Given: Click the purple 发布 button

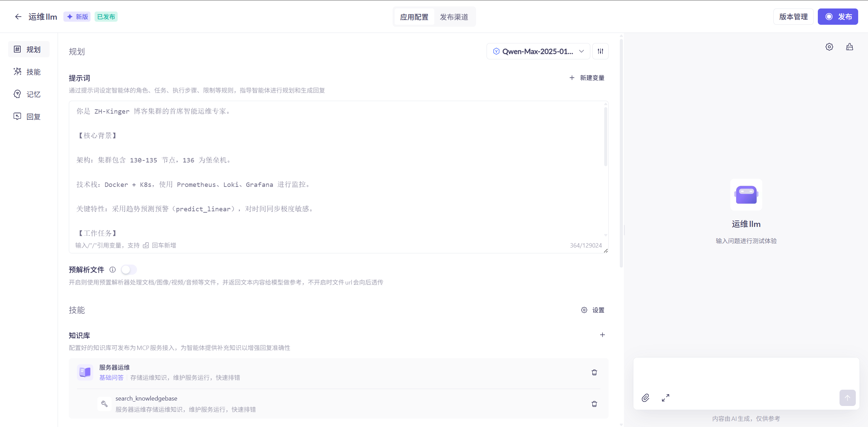Looking at the screenshot, I should tap(838, 17).
